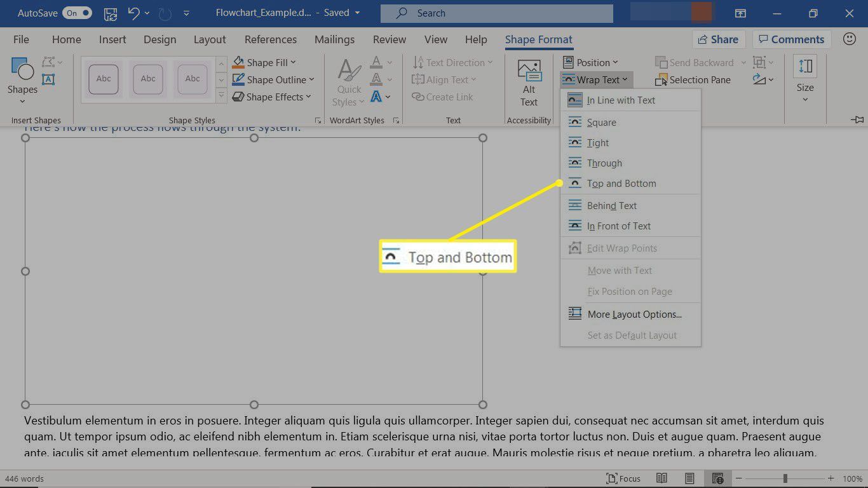Image resolution: width=868 pixels, height=488 pixels.
Task: Click the Save icon in title bar
Action: click(x=110, y=13)
